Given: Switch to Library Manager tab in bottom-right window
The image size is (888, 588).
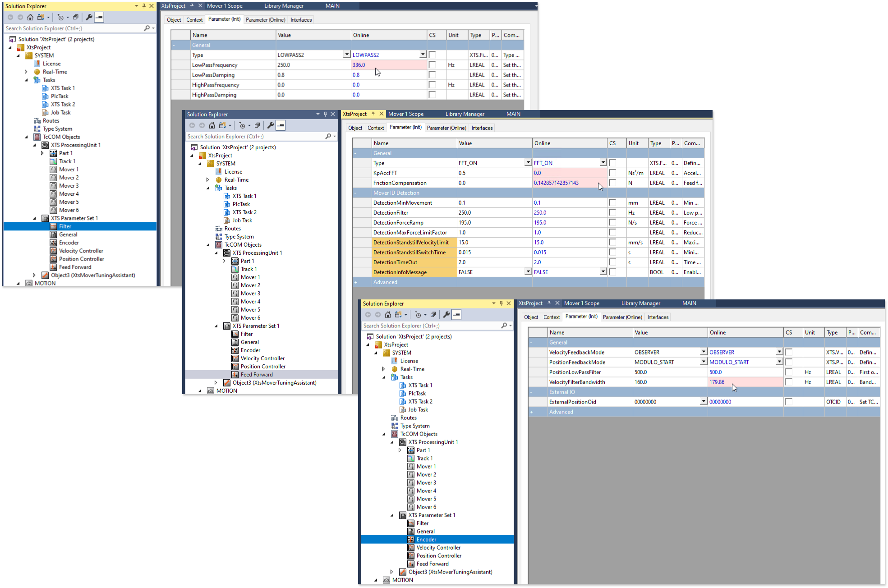Looking at the screenshot, I should pos(640,303).
